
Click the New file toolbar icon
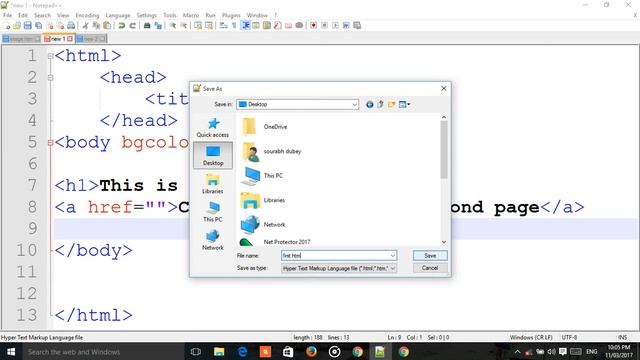pyautogui.click(x=7, y=26)
